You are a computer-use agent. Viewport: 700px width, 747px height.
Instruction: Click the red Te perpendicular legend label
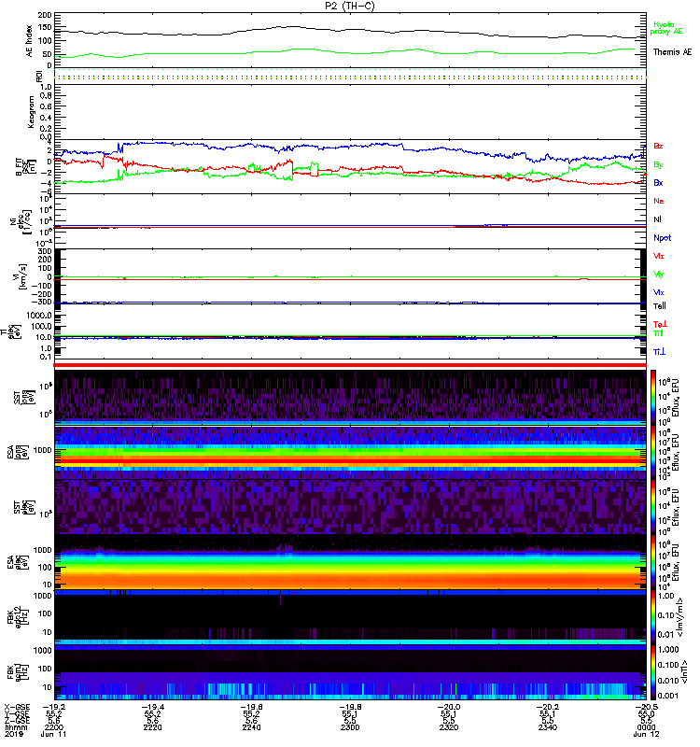[660, 324]
